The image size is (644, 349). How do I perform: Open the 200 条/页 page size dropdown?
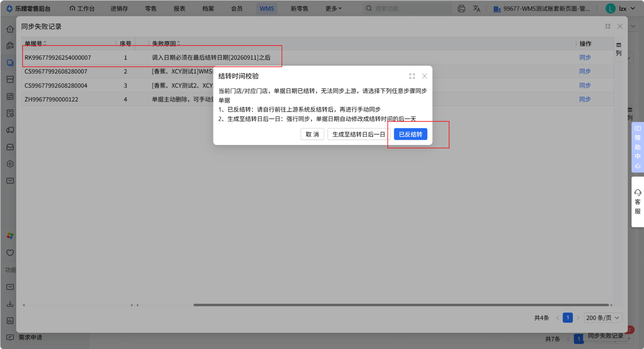pyautogui.click(x=603, y=318)
